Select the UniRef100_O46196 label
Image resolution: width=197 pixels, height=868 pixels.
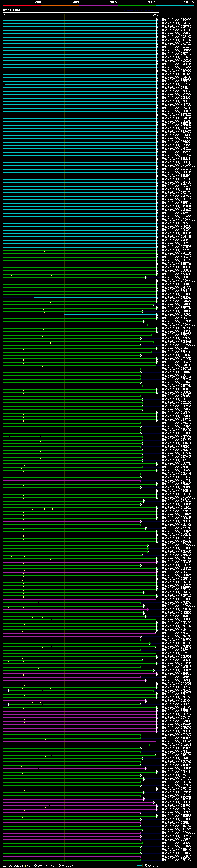[x=177, y=755]
